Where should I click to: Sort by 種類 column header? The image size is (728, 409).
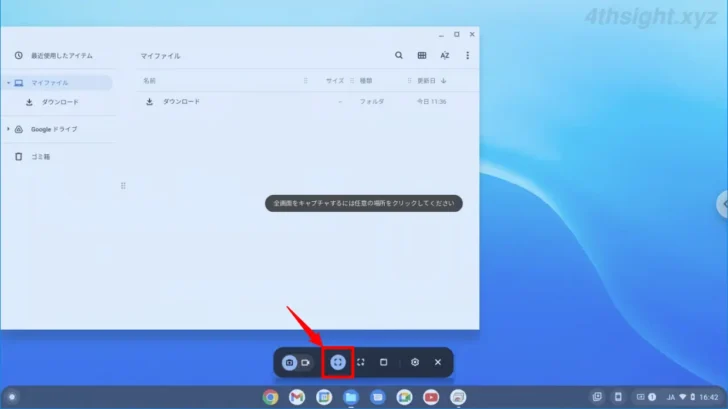click(366, 81)
